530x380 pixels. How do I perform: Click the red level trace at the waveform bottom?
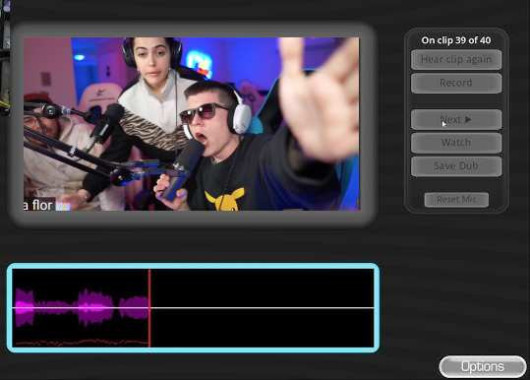pyautogui.click(x=81, y=342)
